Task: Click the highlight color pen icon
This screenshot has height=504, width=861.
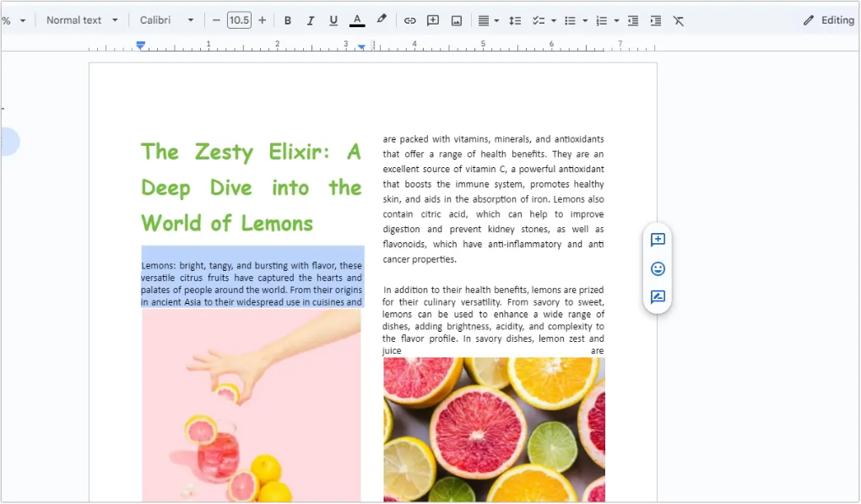Action: coord(382,19)
